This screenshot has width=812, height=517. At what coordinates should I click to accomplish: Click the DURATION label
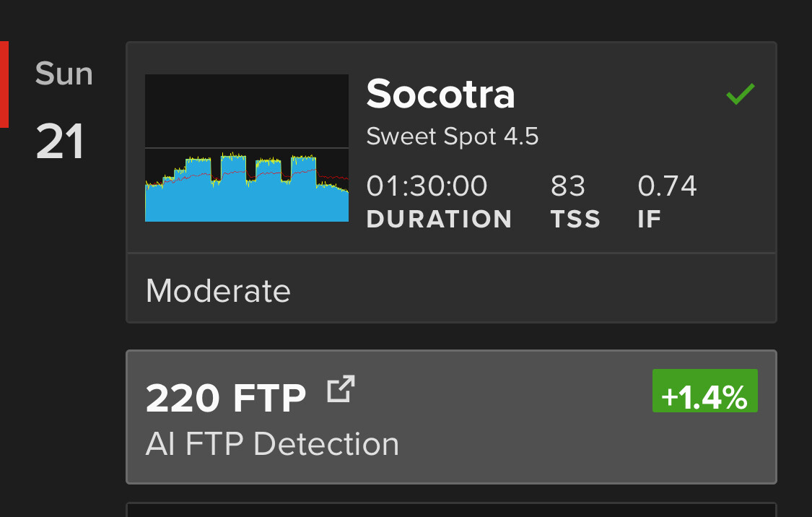point(439,219)
